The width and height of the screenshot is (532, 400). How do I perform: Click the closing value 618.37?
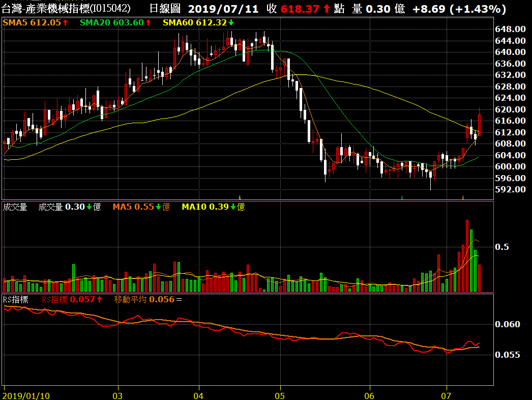coord(300,9)
